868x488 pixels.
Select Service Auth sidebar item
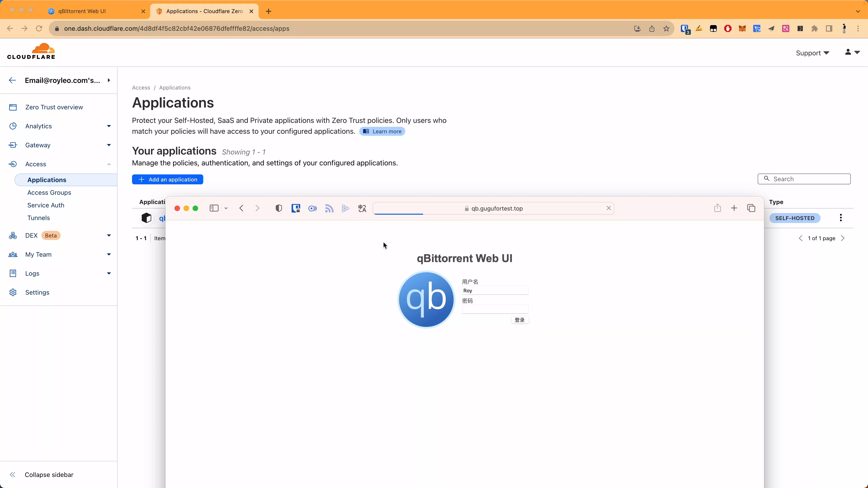pyautogui.click(x=46, y=205)
